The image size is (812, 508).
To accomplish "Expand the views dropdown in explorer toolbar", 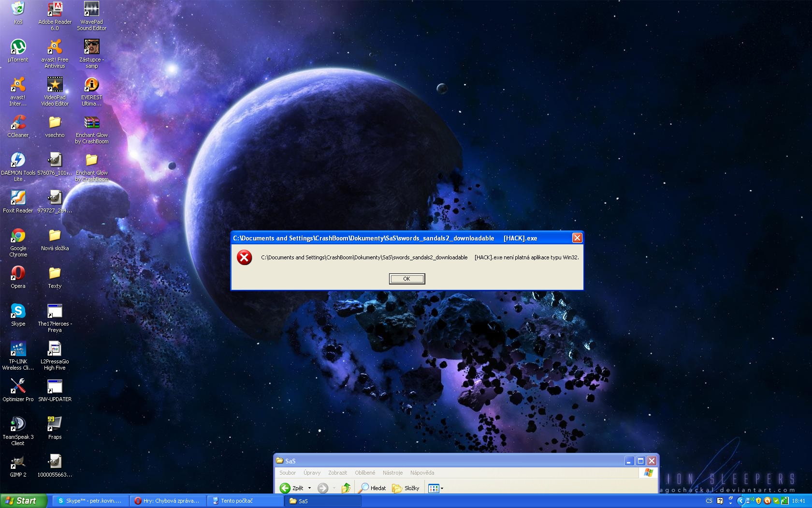I will 441,488.
